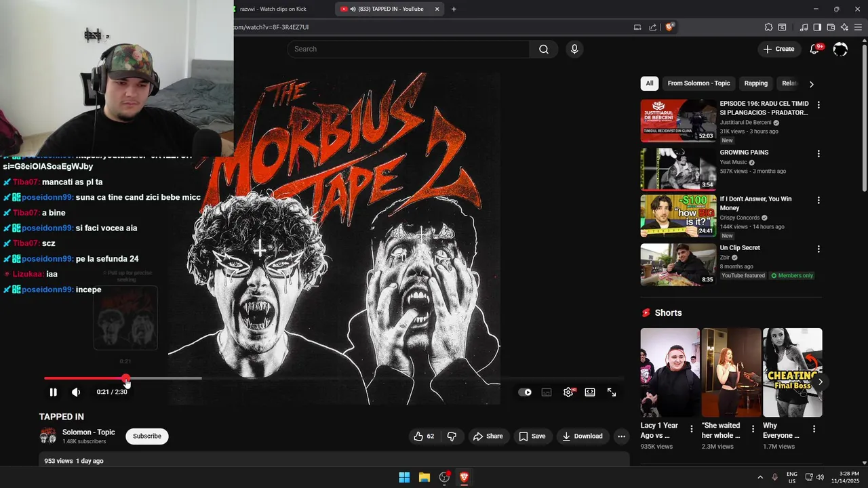Viewport: 868px width, 488px height.
Task: Open 'If I Don't Answer, You Win Money' title
Action: 755,203
